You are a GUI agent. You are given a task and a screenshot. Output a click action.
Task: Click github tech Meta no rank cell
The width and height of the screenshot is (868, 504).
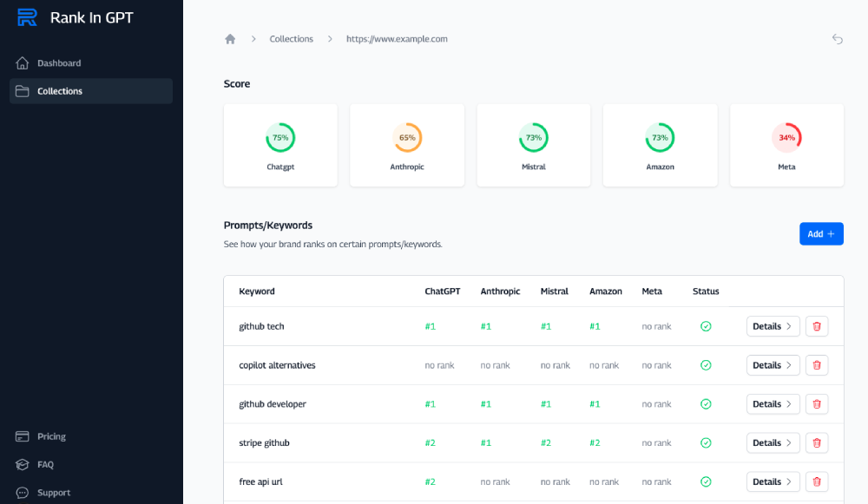(x=656, y=326)
